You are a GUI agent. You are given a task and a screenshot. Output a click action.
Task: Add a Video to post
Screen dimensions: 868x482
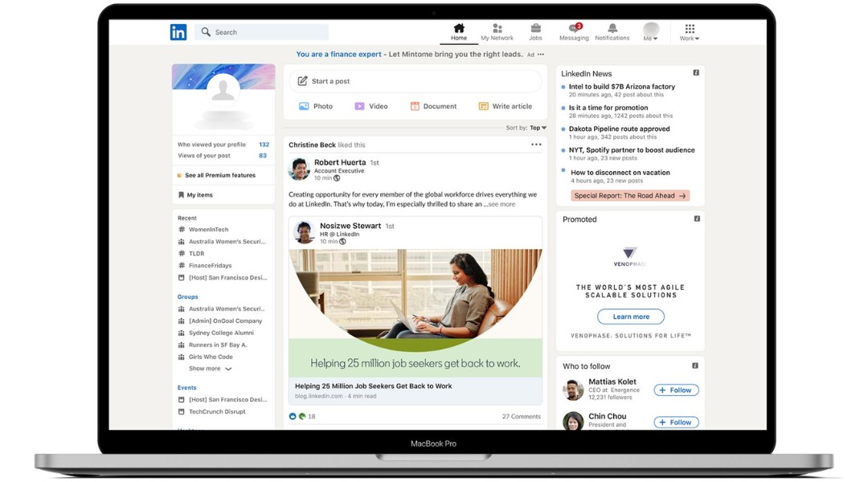tap(371, 106)
